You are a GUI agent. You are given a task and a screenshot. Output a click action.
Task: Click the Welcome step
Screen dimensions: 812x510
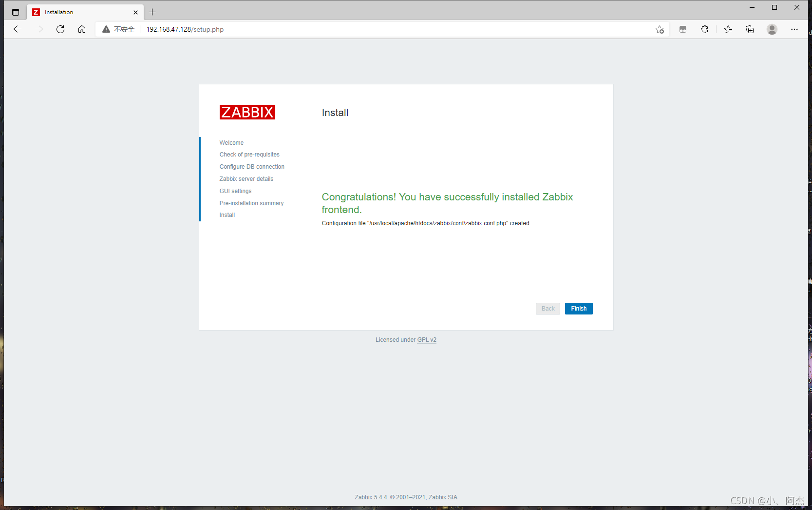click(231, 143)
